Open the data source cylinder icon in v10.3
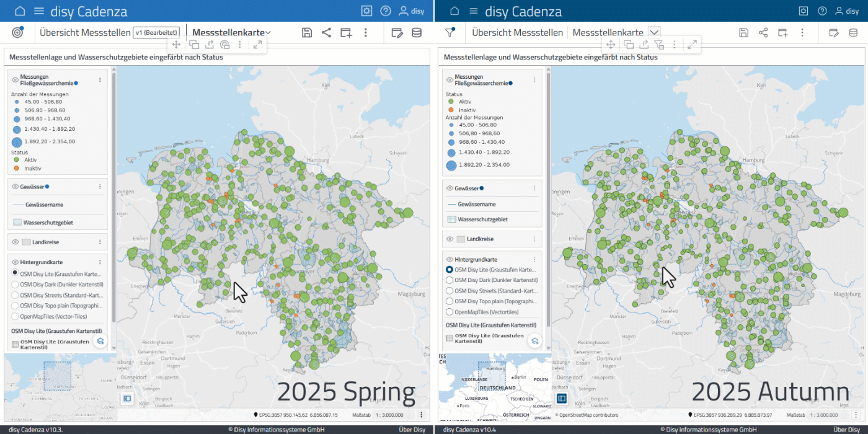Viewport: 868px width, 434px height. tap(417, 33)
